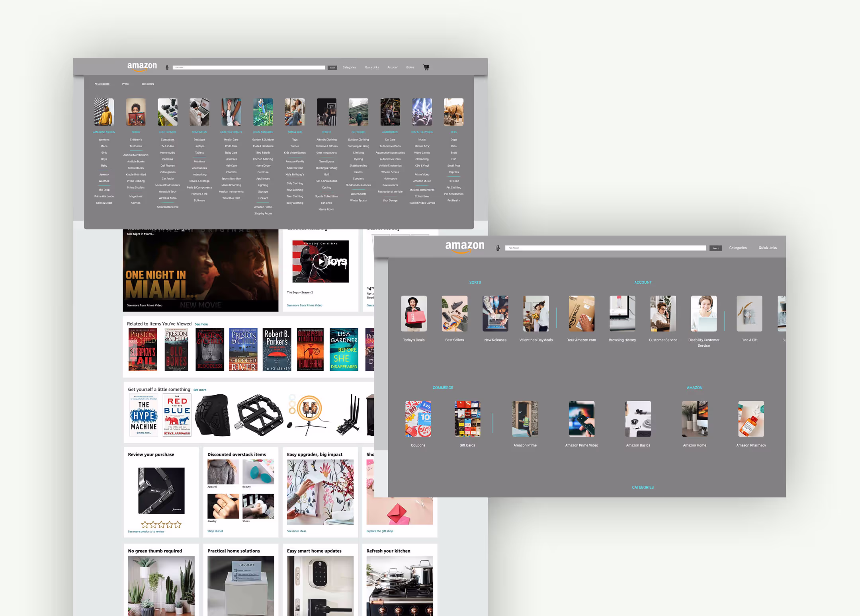Viewport: 860px width, 616px height.
Task: Open Gift Cards quick link image
Action: 467,419
